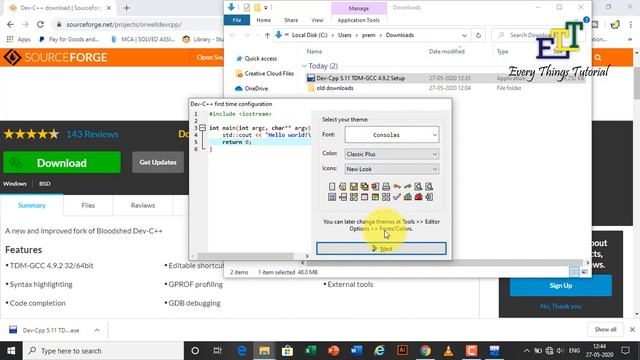Collapse the code fold at line 3
640x360 pixels.
pyautogui.click(x=202, y=128)
